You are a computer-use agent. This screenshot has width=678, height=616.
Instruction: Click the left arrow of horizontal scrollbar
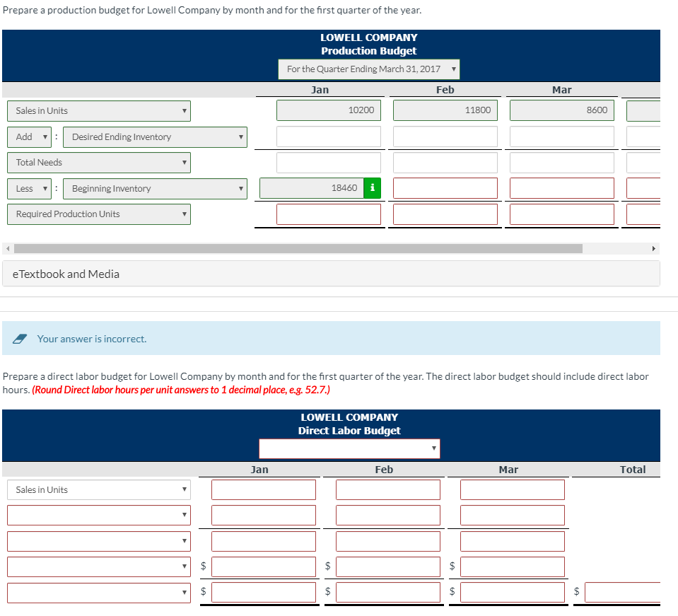(x=7, y=248)
